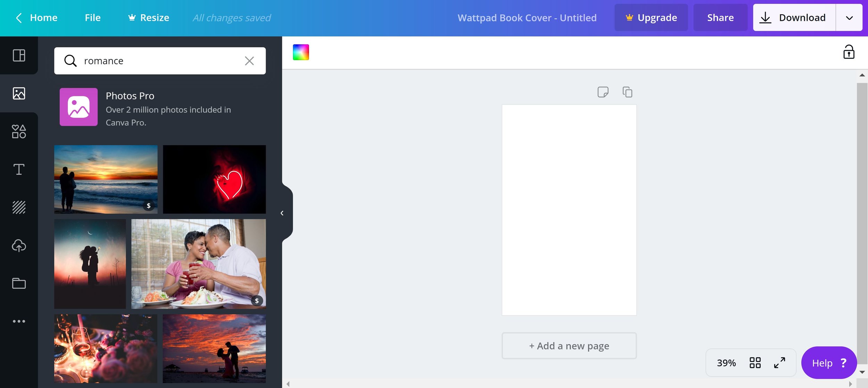Open the zoom level 39% menu
Viewport: 868px width, 388px height.
tap(726, 363)
